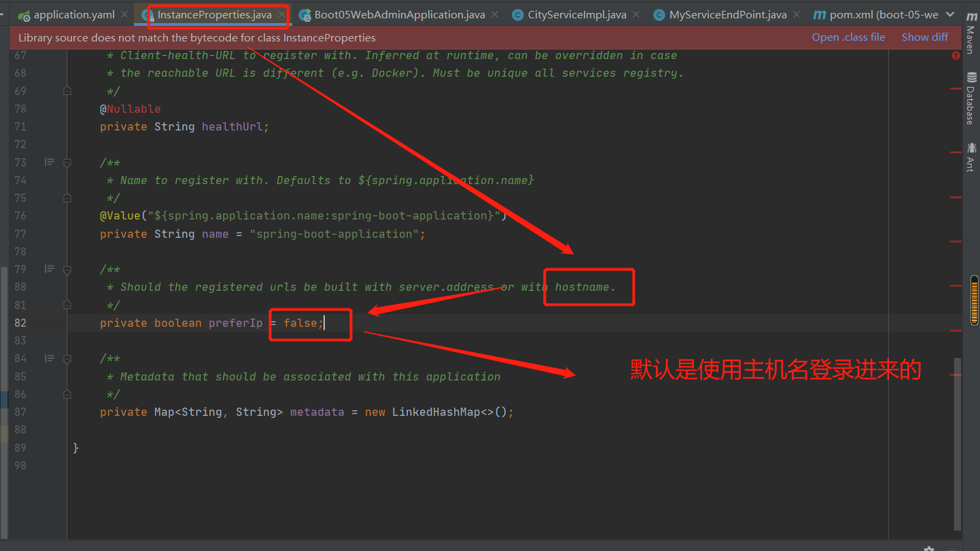
Task: Toggle rendered doc view at line 73
Action: click(x=50, y=162)
